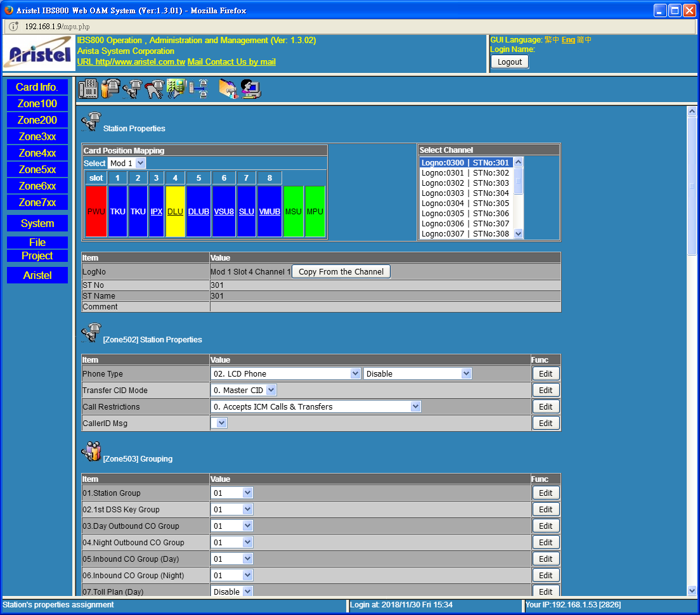Viewport: 700px width, 615px height.
Task: Open the Call Restrictions dropdown
Action: point(316,406)
